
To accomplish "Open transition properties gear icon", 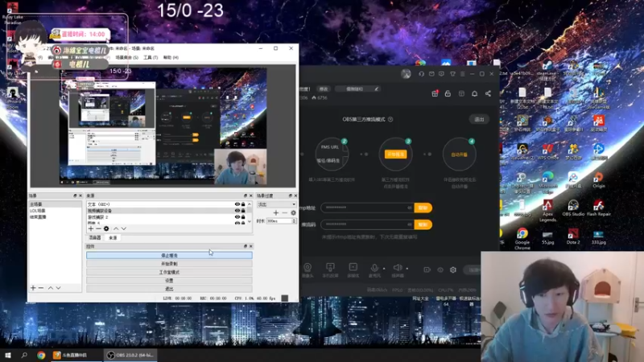I will 293,212.
